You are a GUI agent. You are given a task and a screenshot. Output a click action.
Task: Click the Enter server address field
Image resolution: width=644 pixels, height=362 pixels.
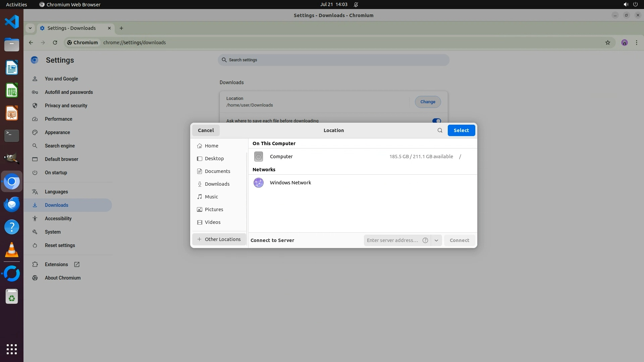coord(392,240)
